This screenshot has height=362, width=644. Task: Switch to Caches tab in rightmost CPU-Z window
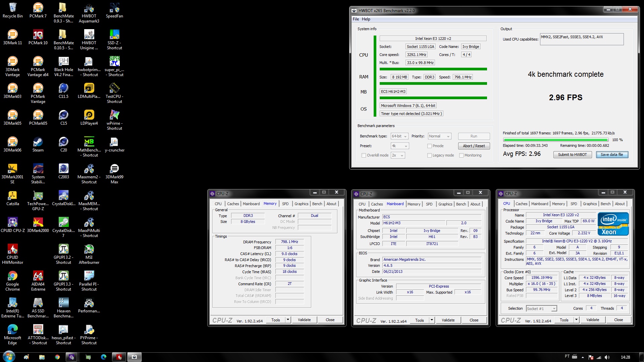(521, 204)
